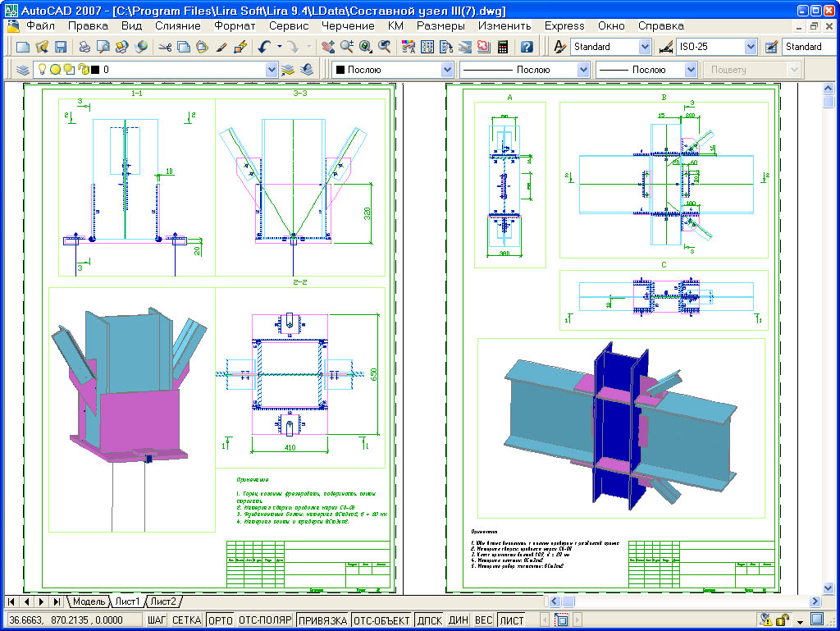Click the Save (floppy disk) icon
This screenshot has width=840, height=631.
coord(60,48)
